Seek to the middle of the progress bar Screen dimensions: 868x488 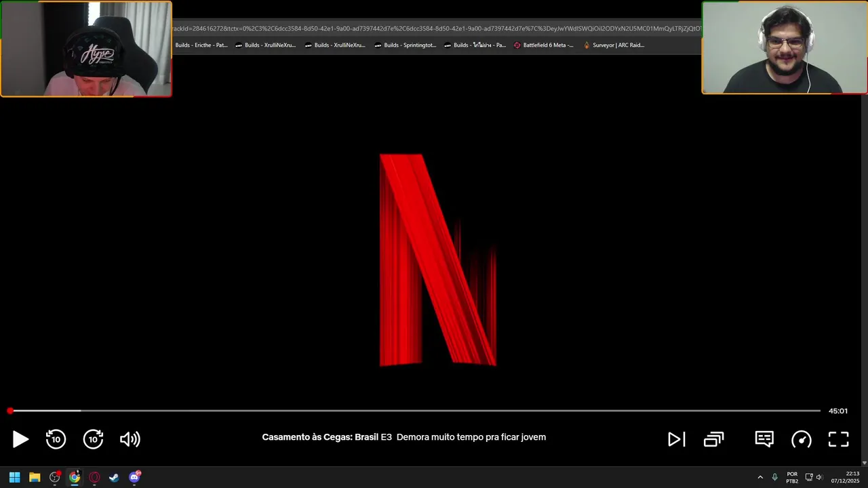[x=415, y=411]
